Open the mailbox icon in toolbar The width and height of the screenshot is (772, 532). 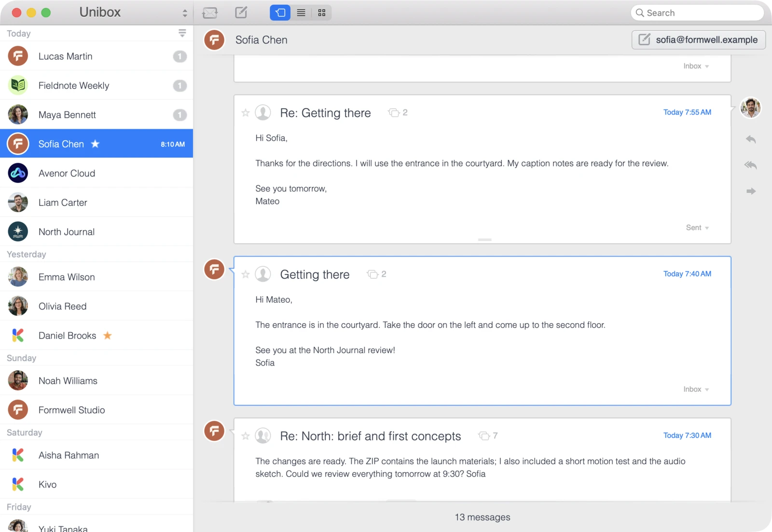210,13
